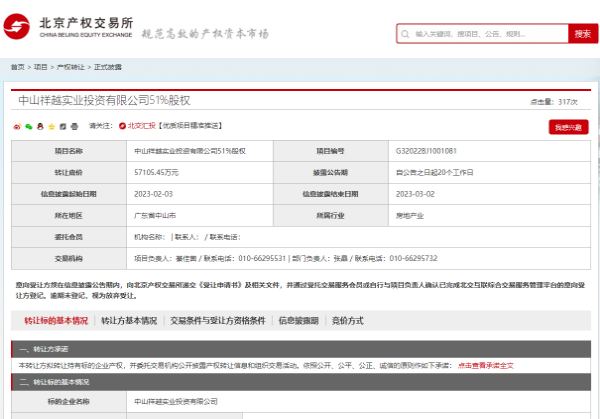Share the page via QQ icon
Viewport: 600px width, 419px height.
tap(41, 126)
